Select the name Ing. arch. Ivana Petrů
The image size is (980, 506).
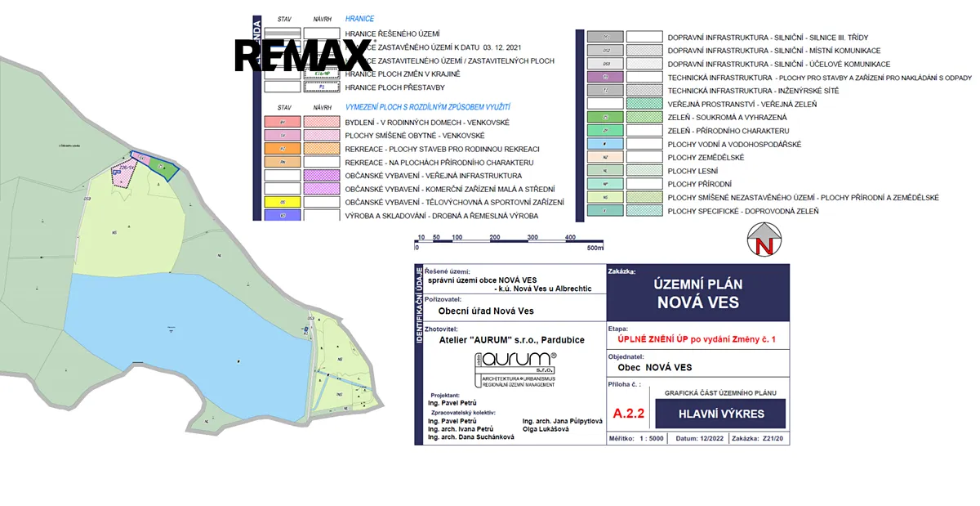[461, 429]
